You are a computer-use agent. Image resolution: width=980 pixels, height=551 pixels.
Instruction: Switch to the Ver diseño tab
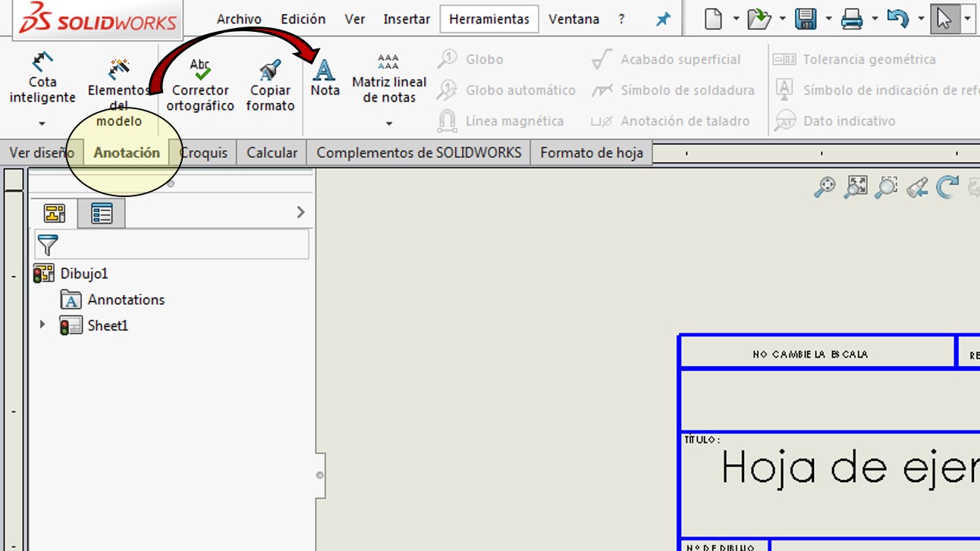click(42, 152)
